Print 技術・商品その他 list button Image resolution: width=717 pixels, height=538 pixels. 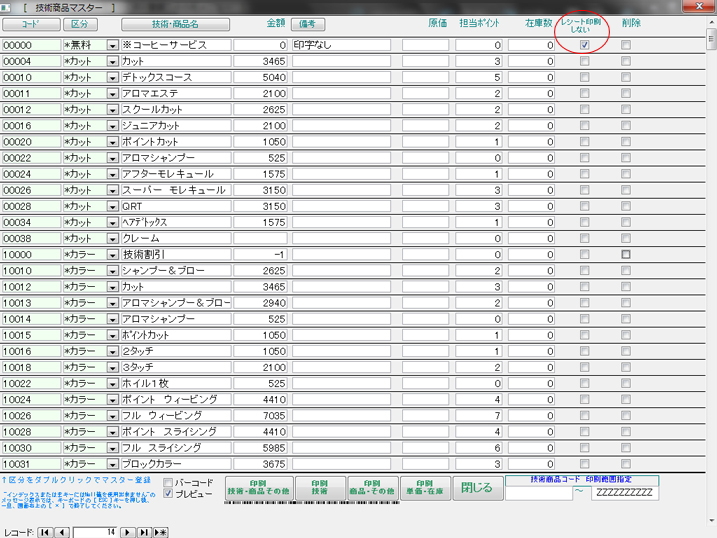pos(259,488)
